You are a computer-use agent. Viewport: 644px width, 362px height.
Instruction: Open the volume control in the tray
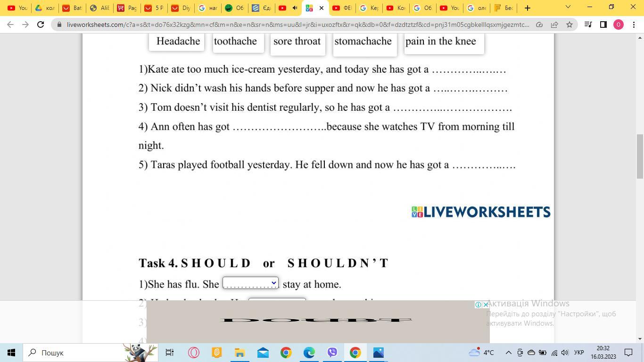pyautogui.click(x=565, y=353)
